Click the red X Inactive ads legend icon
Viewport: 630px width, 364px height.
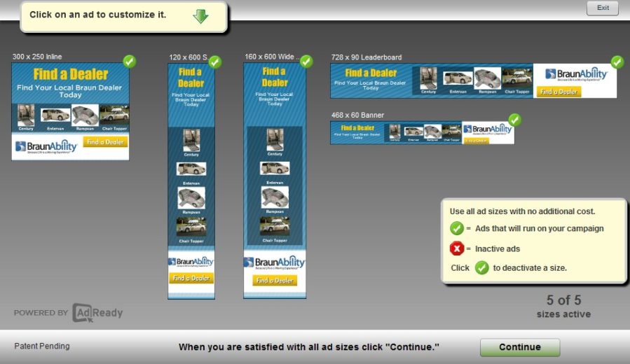coord(457,248)
